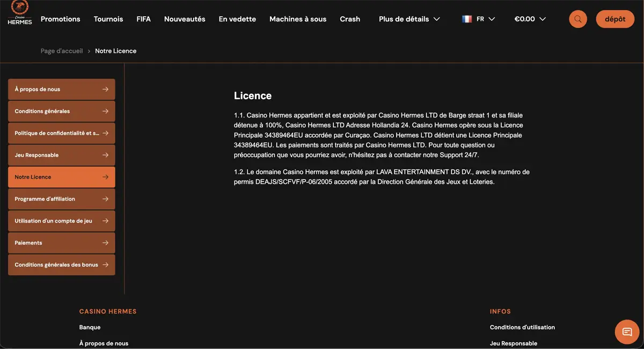Viewport: 644px width, 349px height.
Task: Open the Promotions menu item
Action: [61, 19]
